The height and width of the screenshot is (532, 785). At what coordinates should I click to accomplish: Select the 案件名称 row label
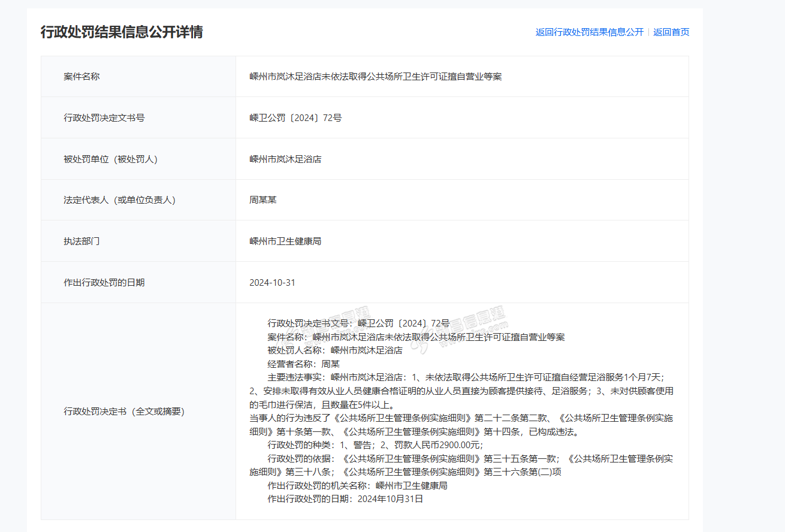pos(81,77)
